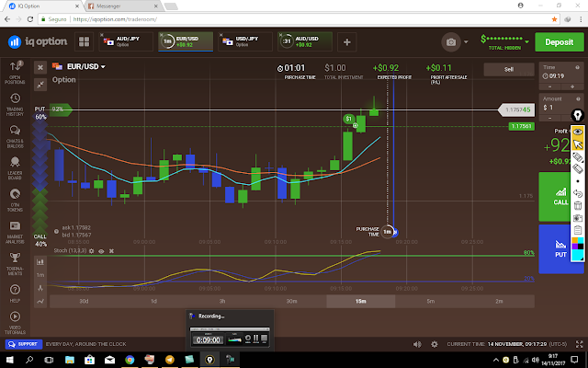Choose the pen dot size option
Viewport: 588px width, 368px height.
(578, 181)
